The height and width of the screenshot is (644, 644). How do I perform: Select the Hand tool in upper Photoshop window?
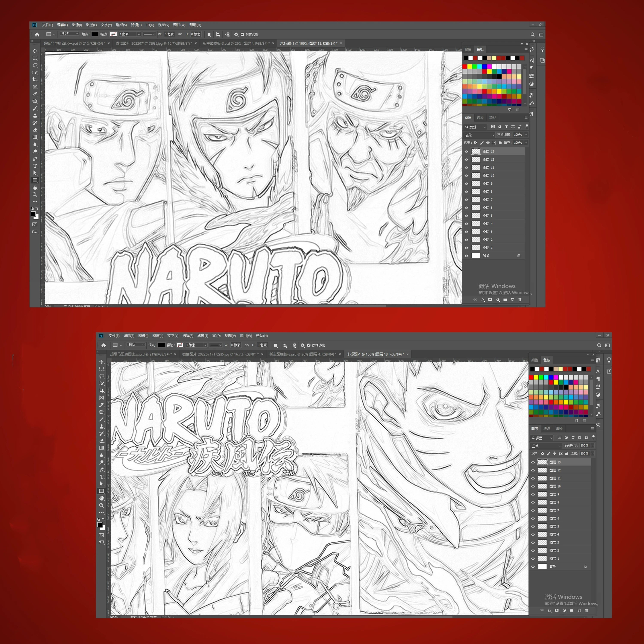point(35,188)
